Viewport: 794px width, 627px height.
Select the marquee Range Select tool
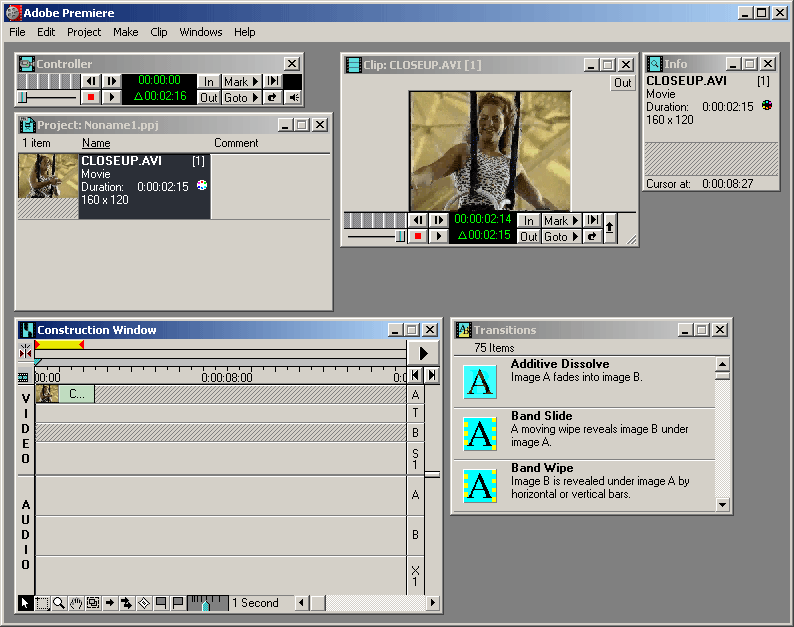42,603
